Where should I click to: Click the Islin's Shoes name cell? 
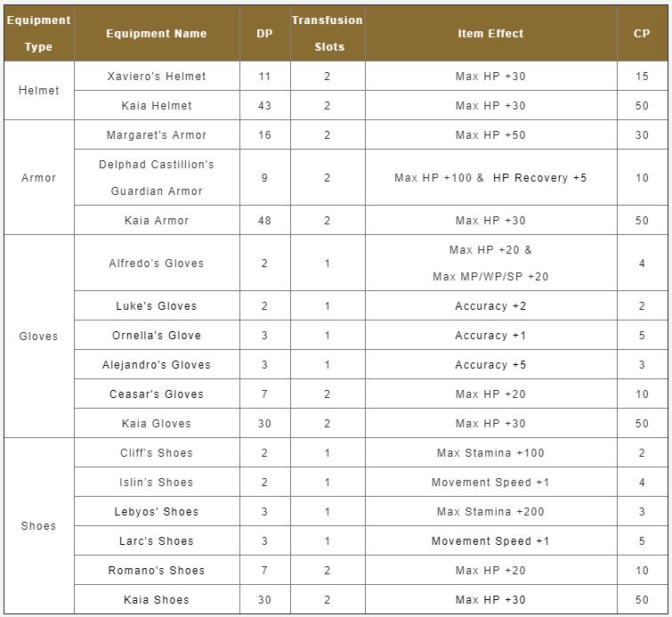[156, 483]
